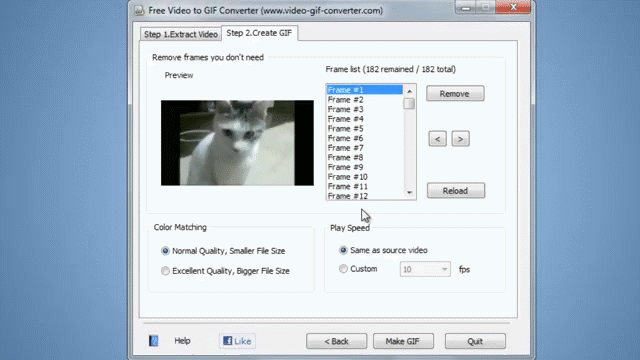Go to previous frame with < button
640x360 pixels.
point(437,139)
